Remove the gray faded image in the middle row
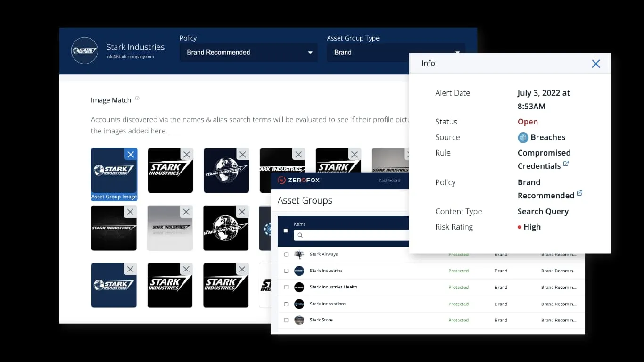 (187, 212)
